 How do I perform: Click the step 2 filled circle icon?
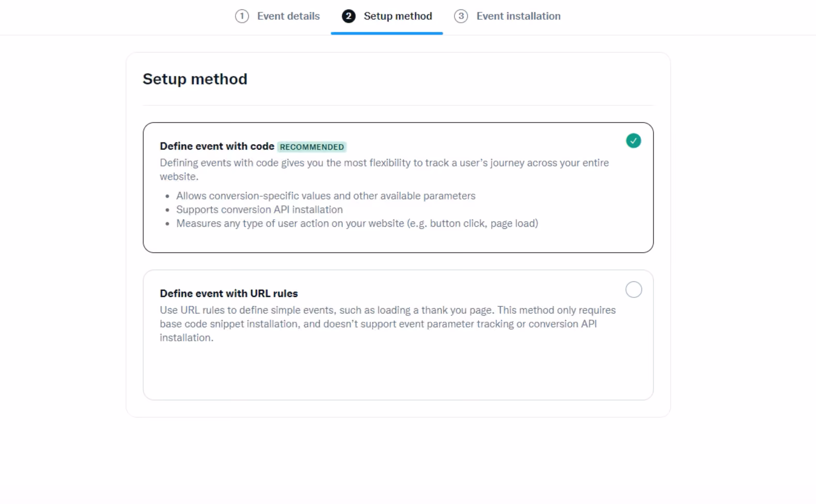(349, 16)
